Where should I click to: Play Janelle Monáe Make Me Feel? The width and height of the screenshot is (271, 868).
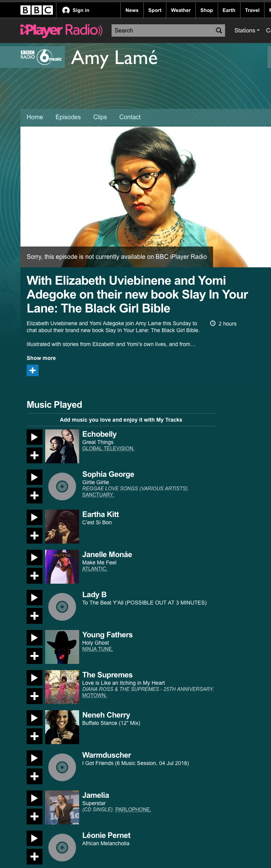[34, 557]
